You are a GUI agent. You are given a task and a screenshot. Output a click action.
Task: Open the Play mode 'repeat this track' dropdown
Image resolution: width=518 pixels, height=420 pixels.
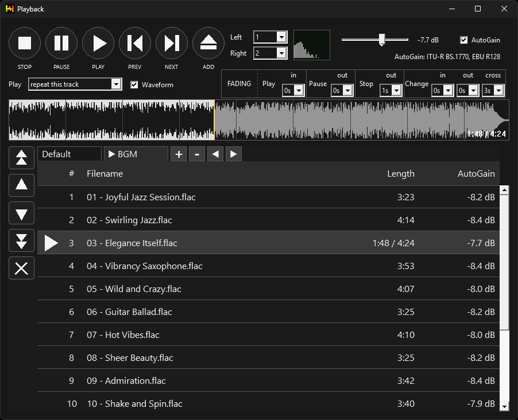click(75, 84)
